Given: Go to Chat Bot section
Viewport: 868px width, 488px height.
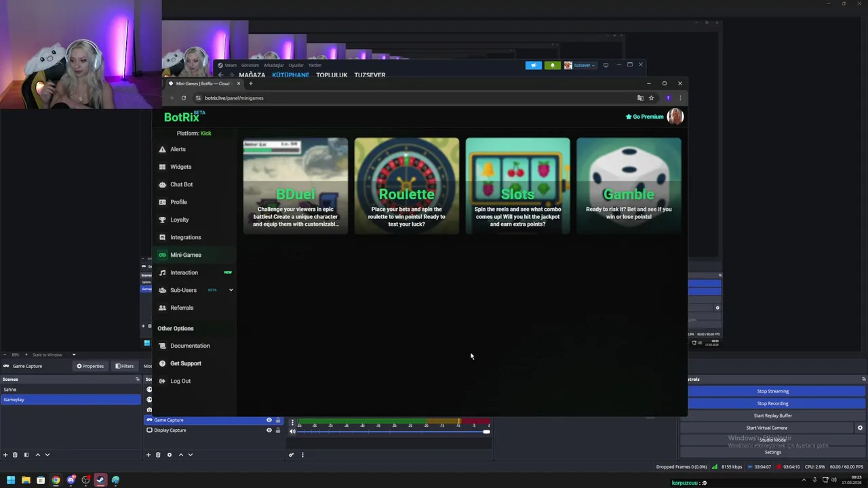Looking at the screenshot, I should tap(181, 184).
